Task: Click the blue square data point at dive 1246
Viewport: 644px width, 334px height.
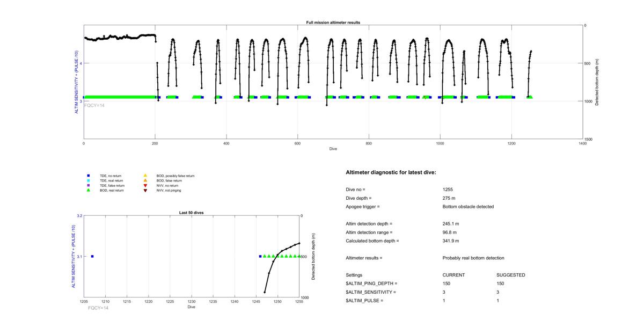Action: [x=260, y=257]
